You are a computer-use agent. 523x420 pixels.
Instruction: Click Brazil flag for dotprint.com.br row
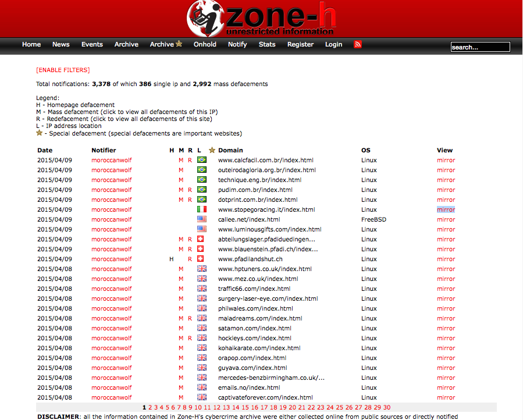pos(201,200)
